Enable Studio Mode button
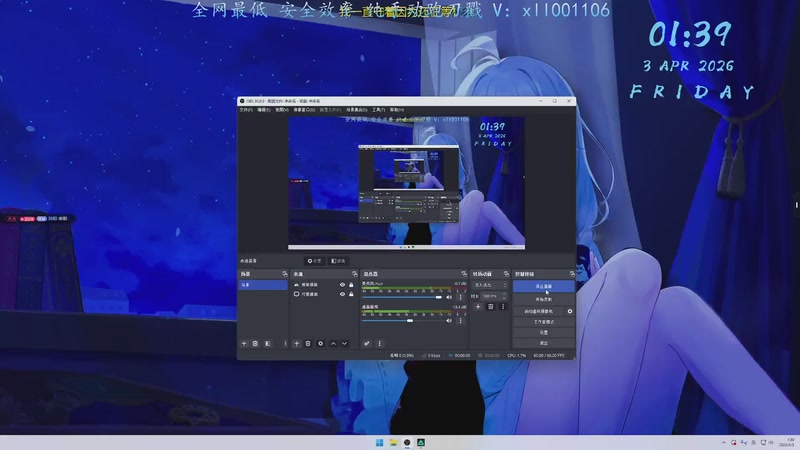Viewport: 800px width, 450px height. (x=544, y=322)
